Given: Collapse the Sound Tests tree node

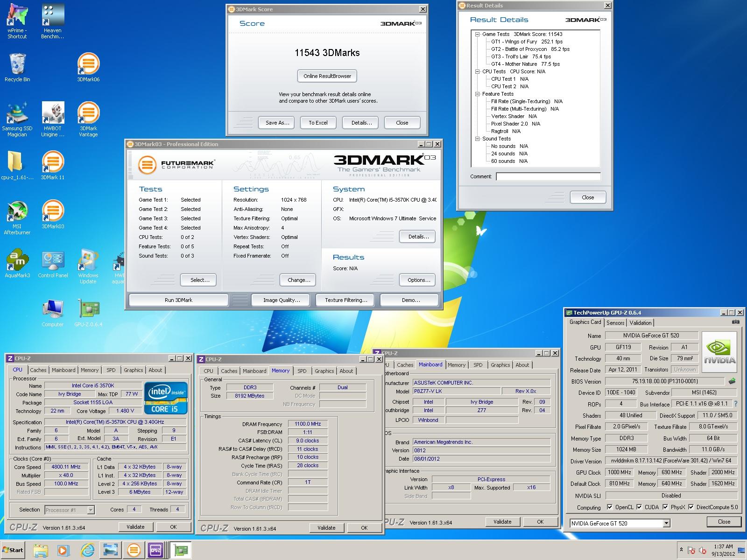Looking at the screenshot, I should click(x=477, y=139).
